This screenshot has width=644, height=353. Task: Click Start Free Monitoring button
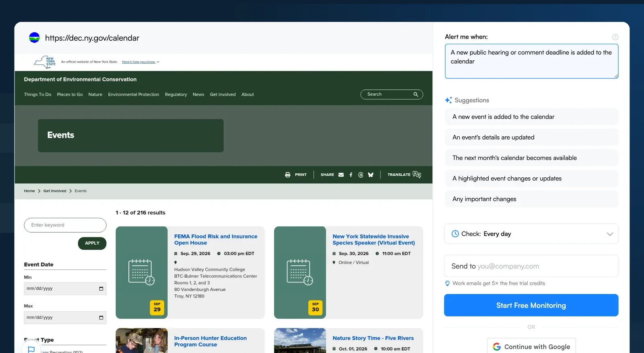point(531,305)
